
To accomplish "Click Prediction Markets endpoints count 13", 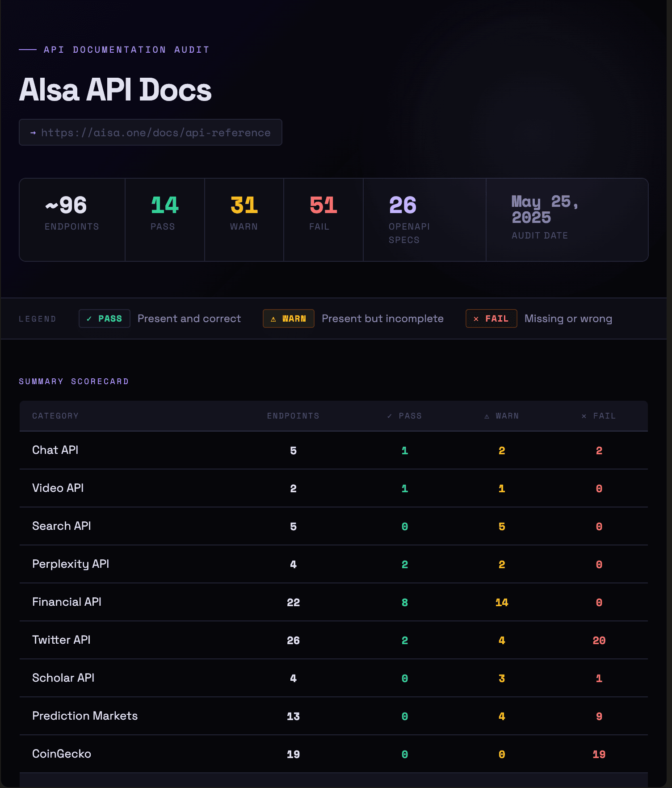I will pyautogui.click(x=293, y=717).
